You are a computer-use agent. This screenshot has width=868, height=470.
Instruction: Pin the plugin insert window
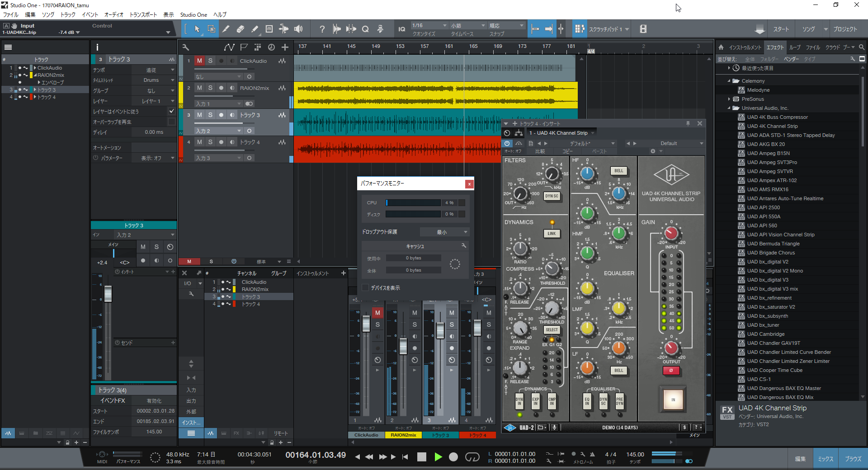[688, 123]
